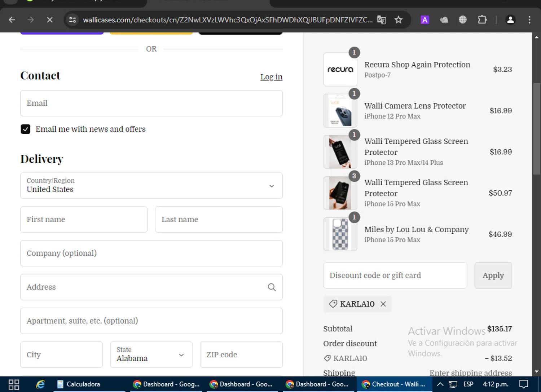Switch to the Checkout - Walli taskbar window
Screen dimensions: 541x392
(394, 384)
